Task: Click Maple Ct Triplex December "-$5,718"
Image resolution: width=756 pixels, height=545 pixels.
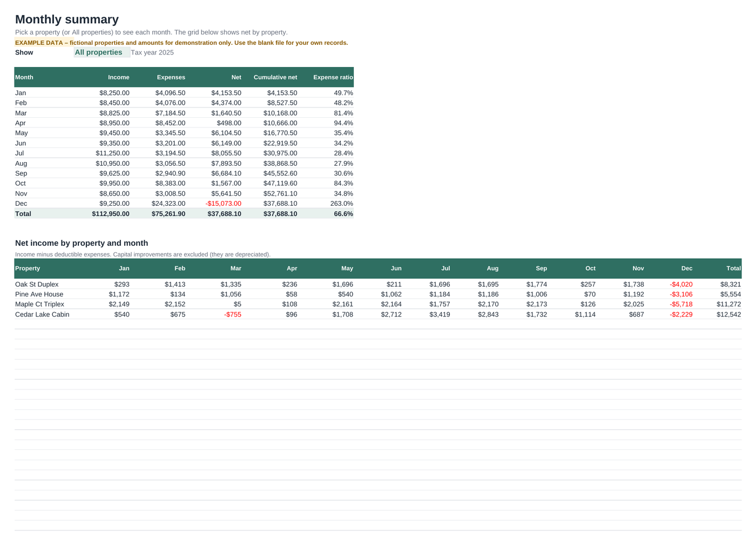Action: 681,304
